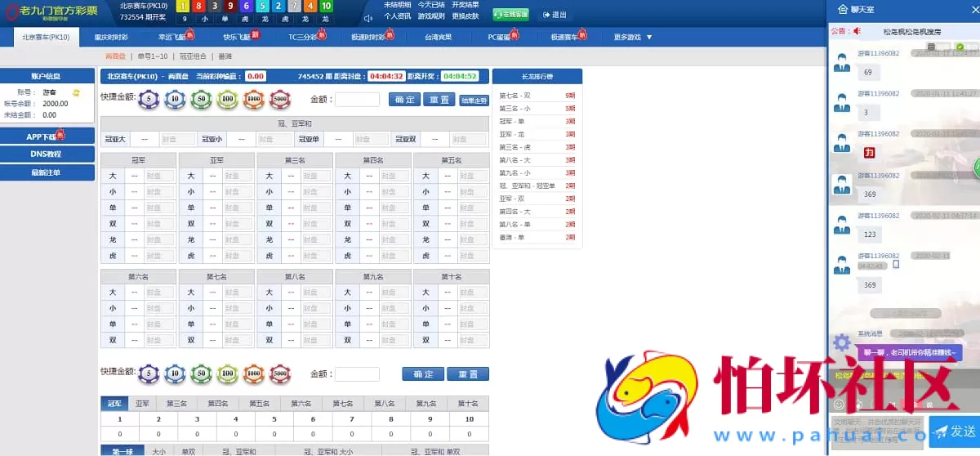Open 在线客服 online support

coord(510,15)
